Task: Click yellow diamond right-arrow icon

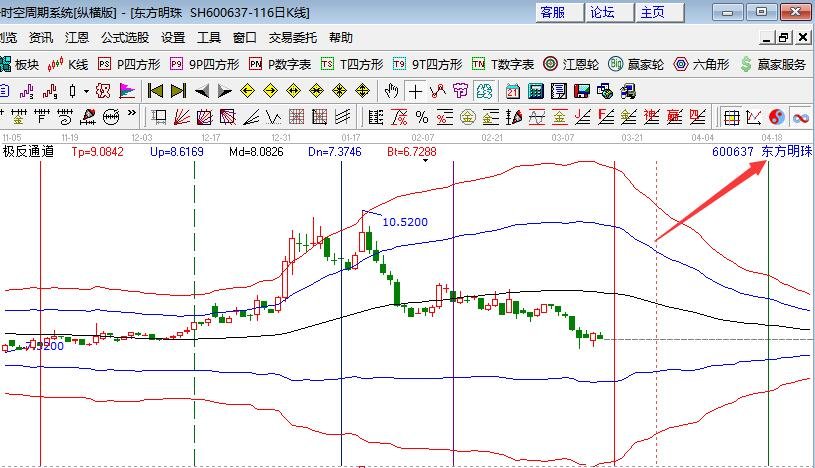Action: 270,92
